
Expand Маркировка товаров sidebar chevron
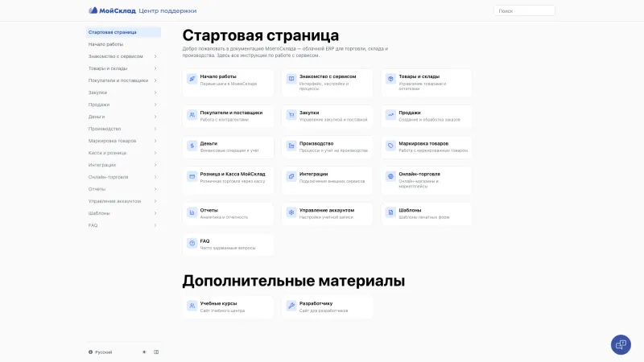click(155, 141)
